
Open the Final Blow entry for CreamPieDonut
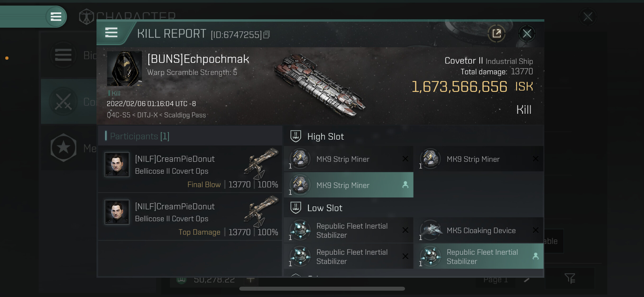190,169
